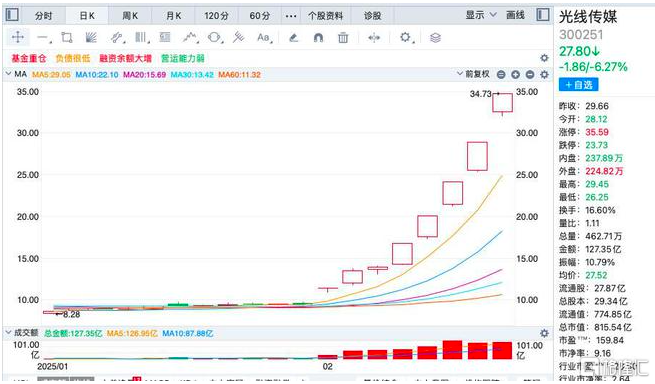Toggle the 画线 drawing toolbar

coord(515,15)
